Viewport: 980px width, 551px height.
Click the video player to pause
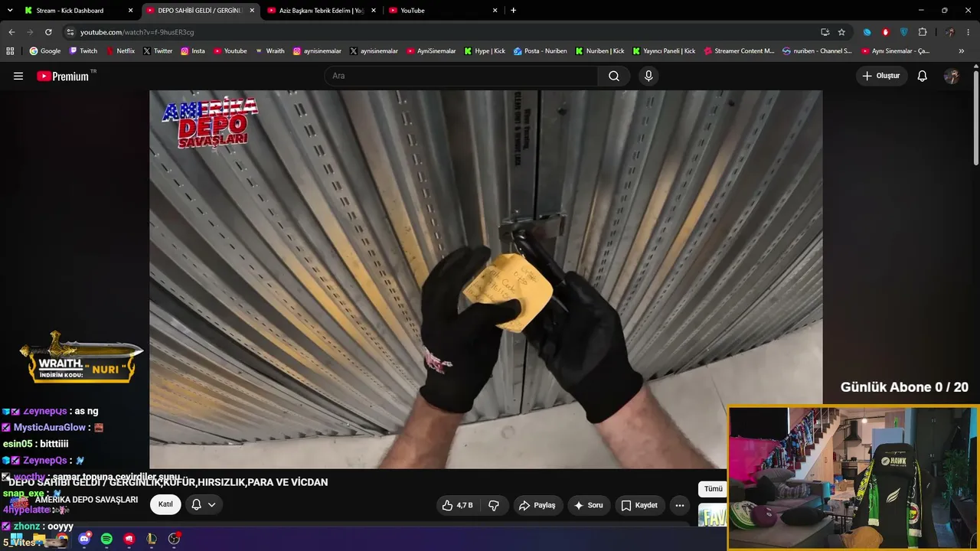pos(485,279)
